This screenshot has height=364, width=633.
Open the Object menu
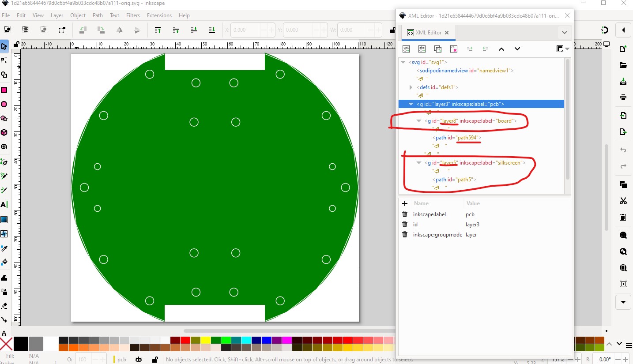[78, 15]
